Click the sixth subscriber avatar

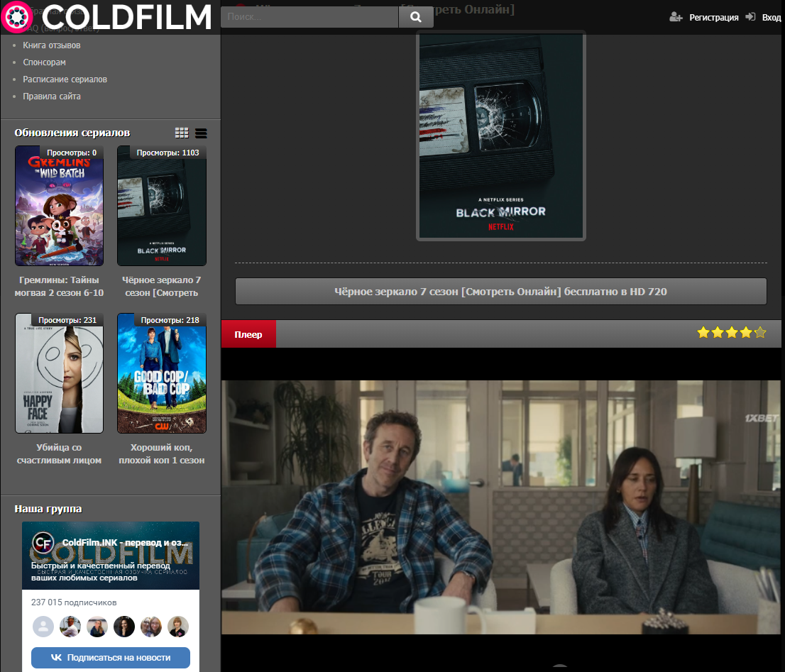pyautogui.click(x=178, y=627)
